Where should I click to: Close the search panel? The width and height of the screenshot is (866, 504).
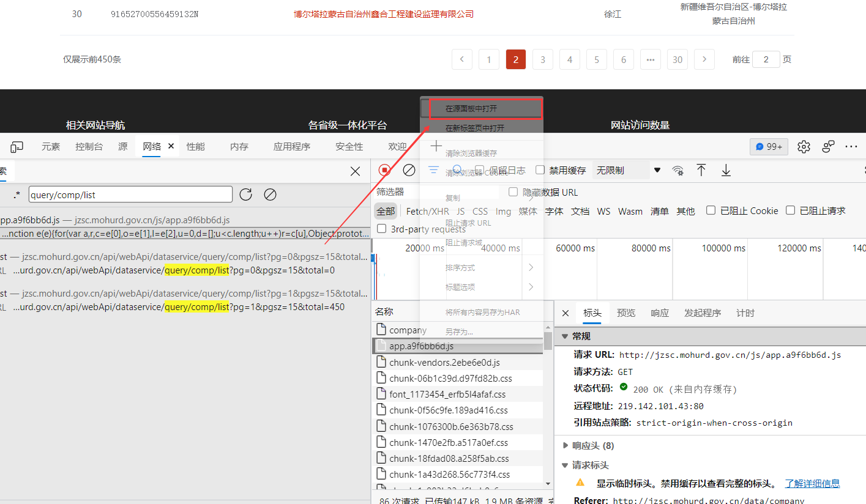click(x=355, y=171)
